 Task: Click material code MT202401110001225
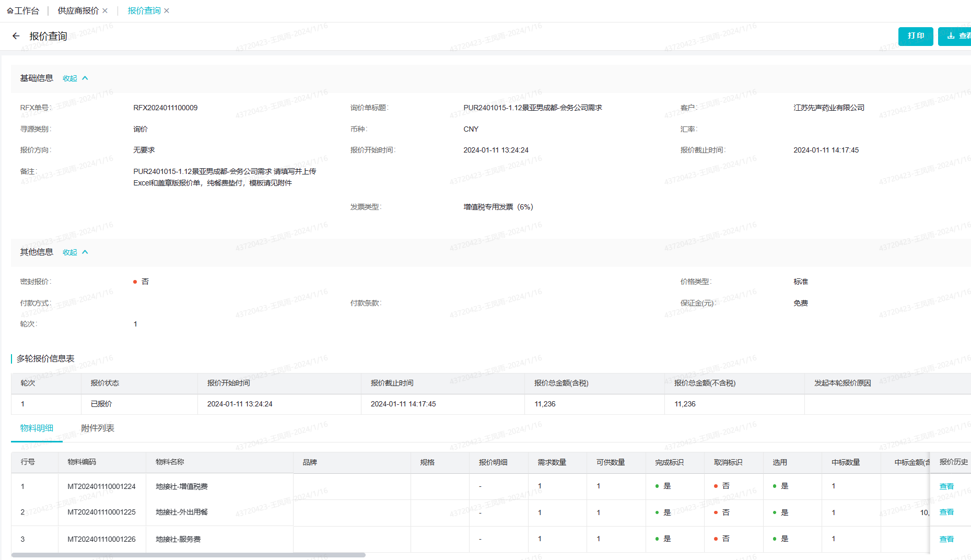101,512
